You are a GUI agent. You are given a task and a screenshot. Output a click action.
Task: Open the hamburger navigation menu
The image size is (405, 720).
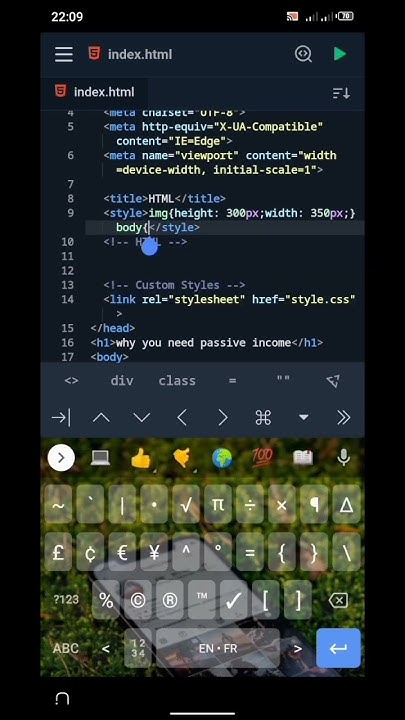click(x=64, y=54)
